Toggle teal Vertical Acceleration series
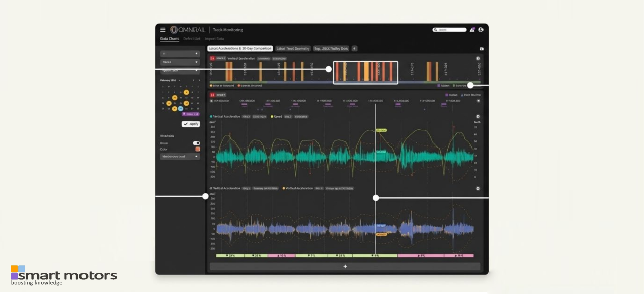This screenshot has height=294, width=644. [x=225, y=116]
